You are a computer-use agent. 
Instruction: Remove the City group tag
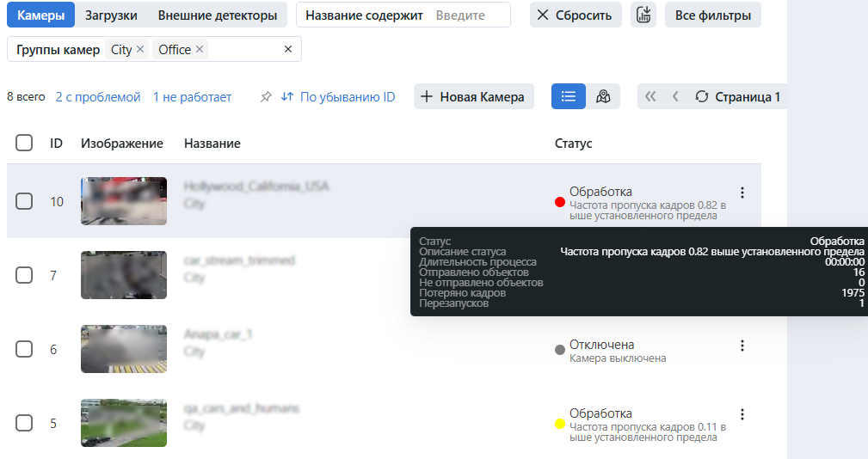click(x=140, y=50)
